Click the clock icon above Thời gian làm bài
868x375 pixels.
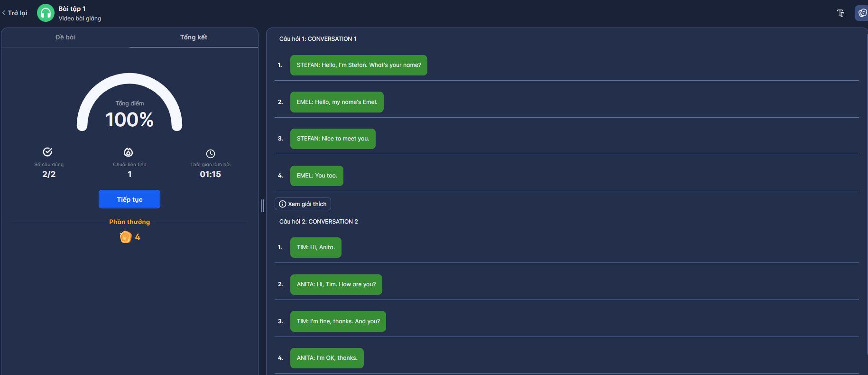(x=211, y=154)
